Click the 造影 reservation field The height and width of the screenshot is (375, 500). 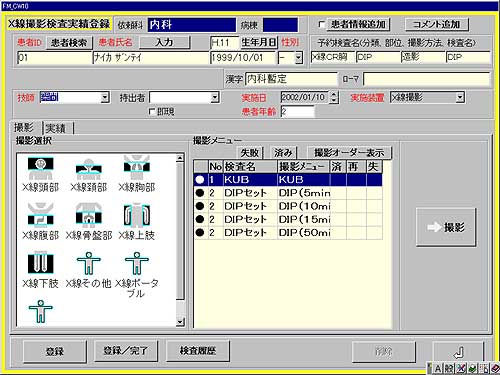423,57
